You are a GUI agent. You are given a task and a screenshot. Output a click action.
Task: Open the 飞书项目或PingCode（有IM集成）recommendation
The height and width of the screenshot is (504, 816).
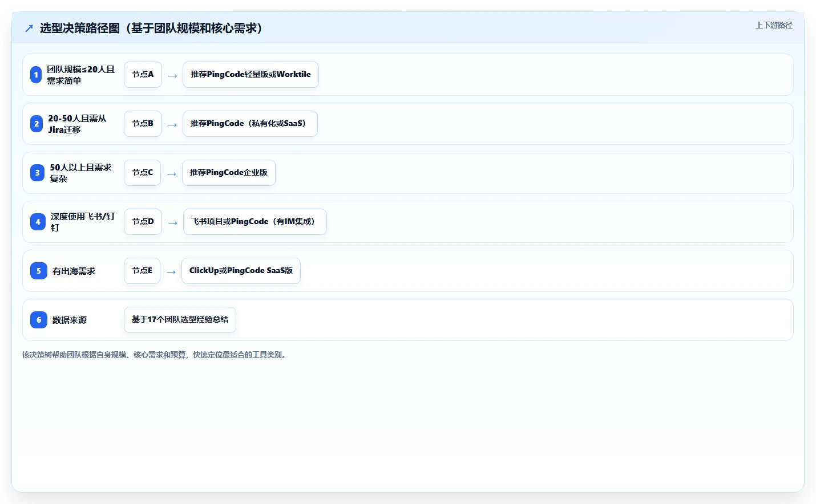tap(255, 222)
